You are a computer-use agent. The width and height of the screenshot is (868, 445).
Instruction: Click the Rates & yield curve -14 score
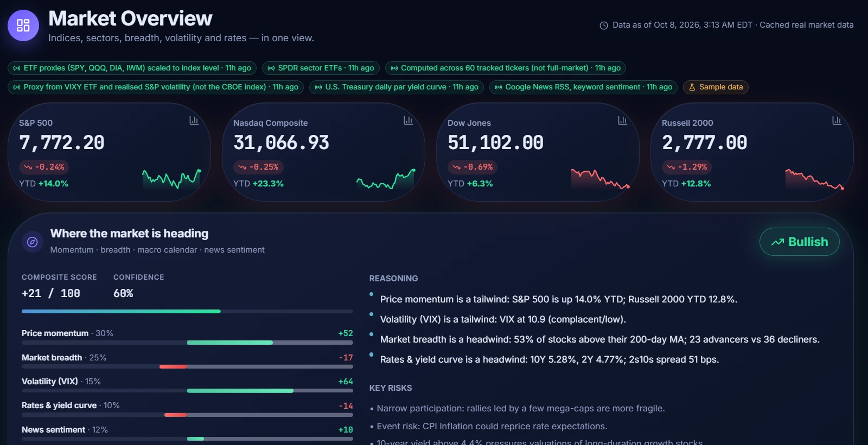tap(346, 405)
